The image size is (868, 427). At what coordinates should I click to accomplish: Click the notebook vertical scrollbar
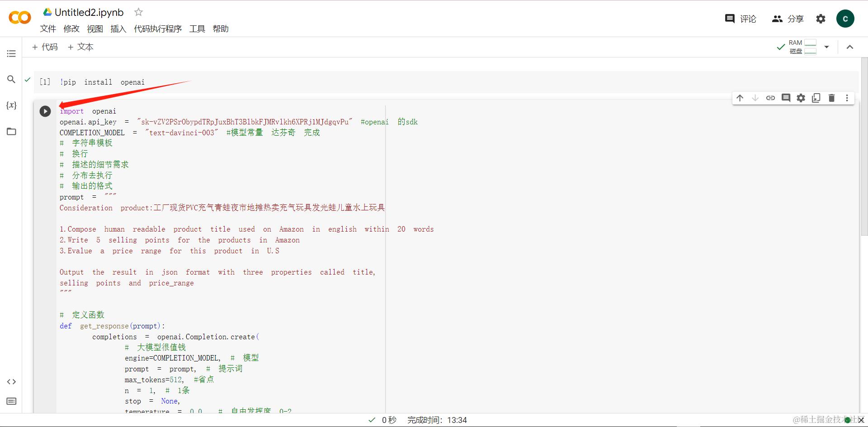pos(864,147)
